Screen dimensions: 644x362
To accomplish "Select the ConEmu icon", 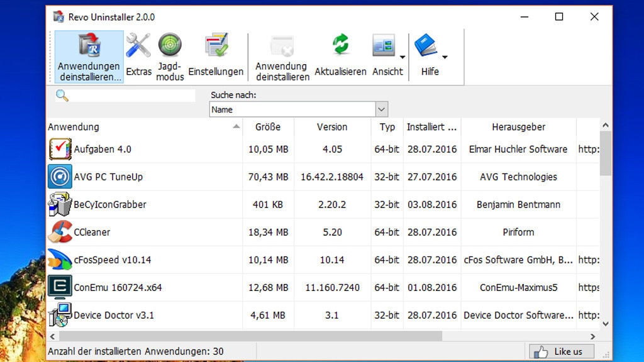I will coord(60,287).
